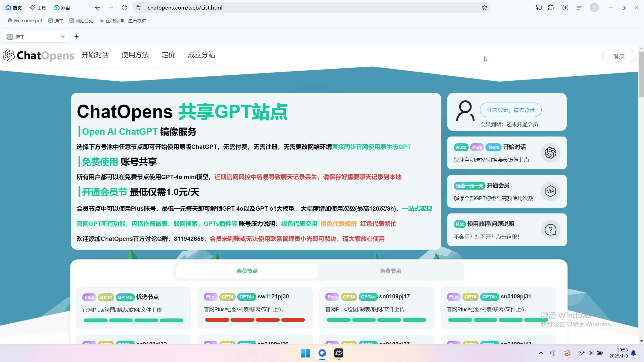Click the ChatGPT logo in 开始对话 card
This screenshot has height=362, width=644.
tap(550, 153)
